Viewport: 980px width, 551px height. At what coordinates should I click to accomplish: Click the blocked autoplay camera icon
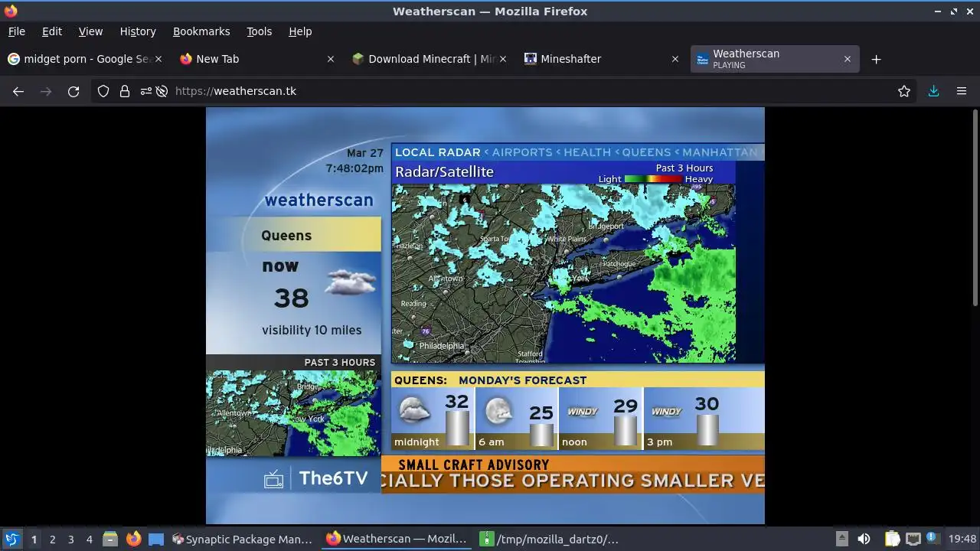point(162,91)
